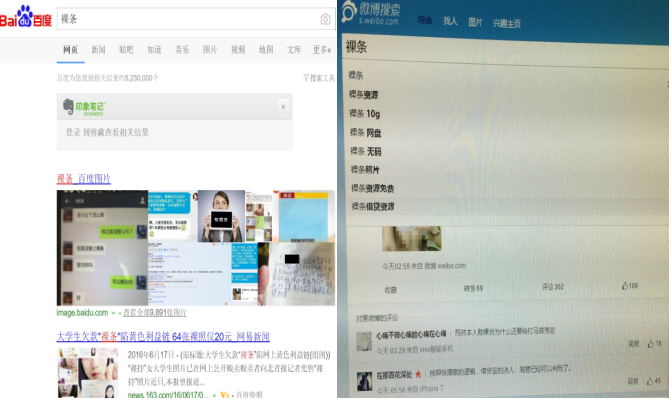This screenshot has width=672, height=408.
Task: Open the 视频 tab
Action: point(238,50)
